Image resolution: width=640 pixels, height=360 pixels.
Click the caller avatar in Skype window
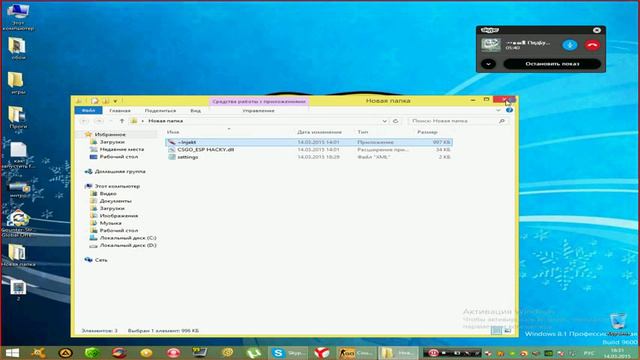pos(491,45)
